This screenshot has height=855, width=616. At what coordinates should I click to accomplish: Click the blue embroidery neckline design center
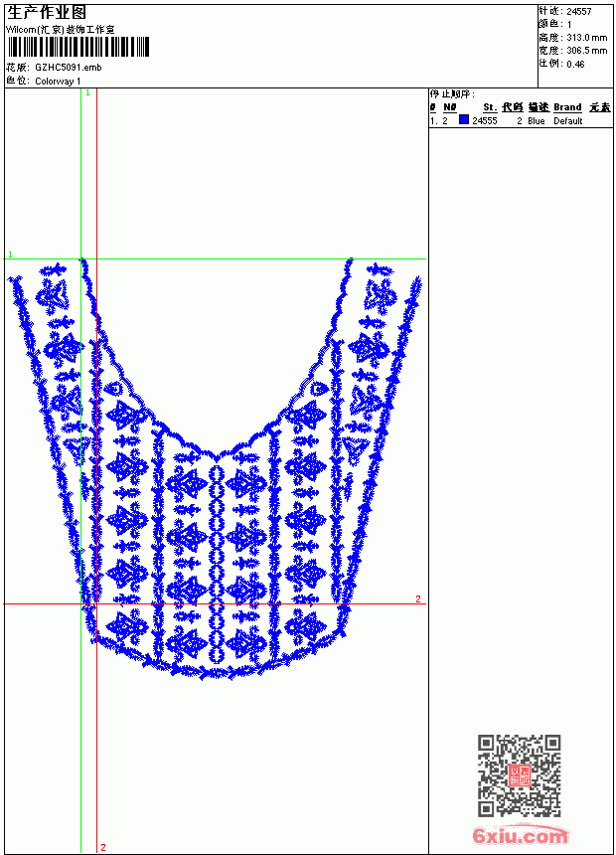pos(217,469)
